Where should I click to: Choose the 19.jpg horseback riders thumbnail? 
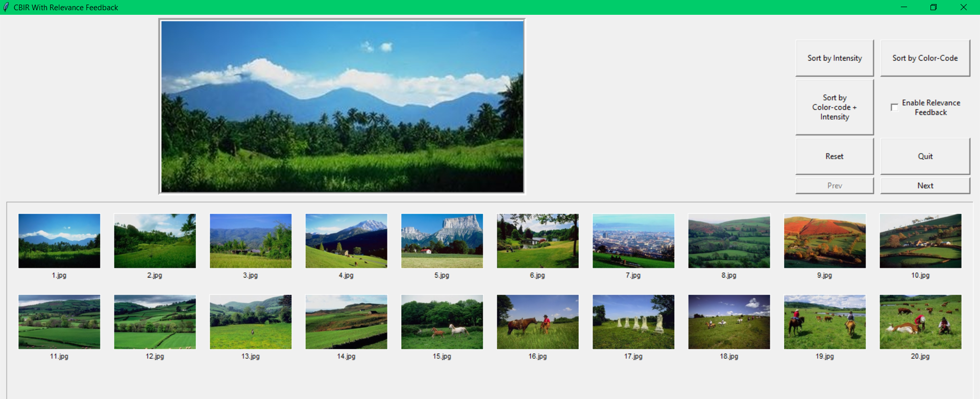pyautogui.click(x=825, y=322)
